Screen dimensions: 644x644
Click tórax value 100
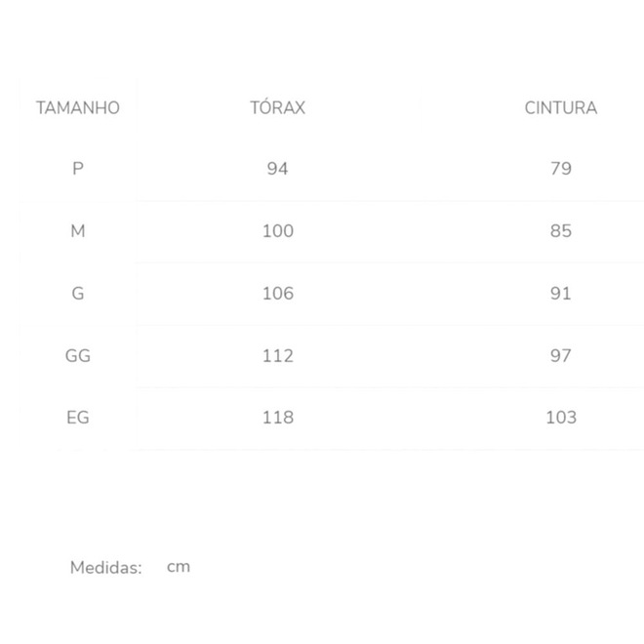point(277,231)
